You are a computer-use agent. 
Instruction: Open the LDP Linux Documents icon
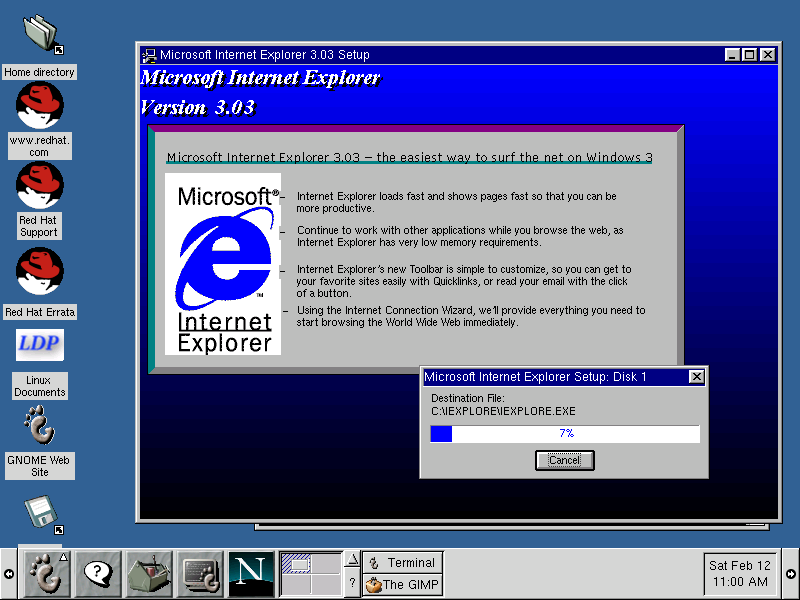pyautogui.click(x=40, y=344)
